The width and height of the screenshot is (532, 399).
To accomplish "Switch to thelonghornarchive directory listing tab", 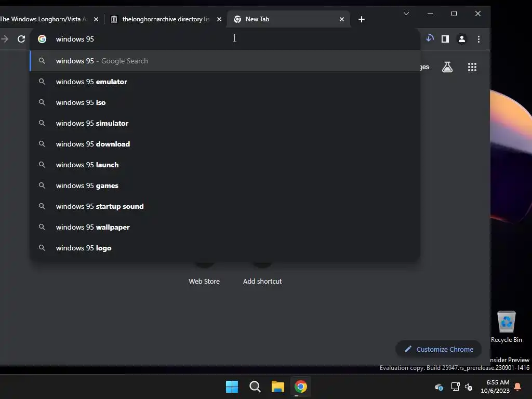I will (166, 19).
